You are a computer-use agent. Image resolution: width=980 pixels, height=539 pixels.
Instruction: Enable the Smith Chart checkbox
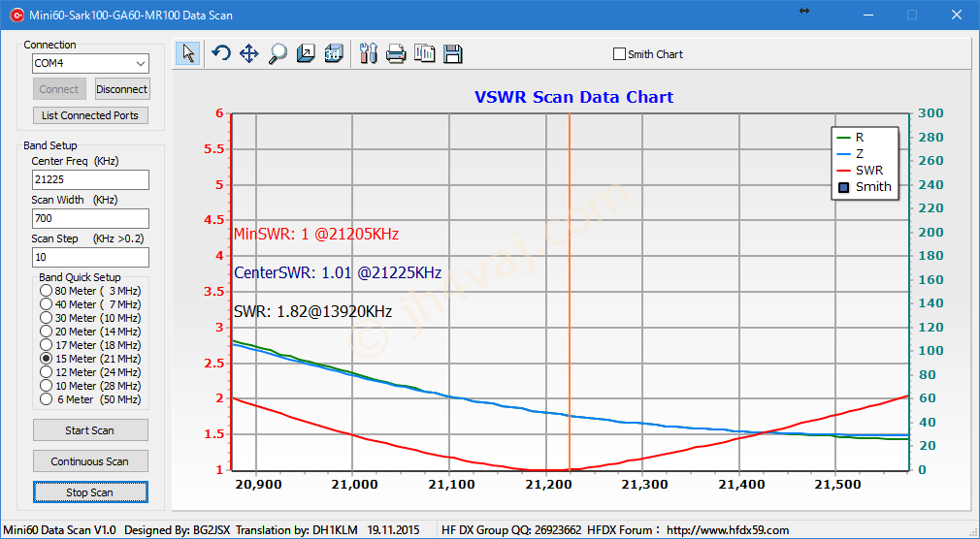coord(619,54)
